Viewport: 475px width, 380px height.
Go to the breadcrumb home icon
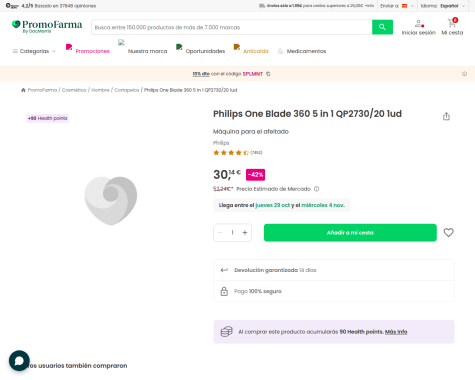[x=23, y=90]
